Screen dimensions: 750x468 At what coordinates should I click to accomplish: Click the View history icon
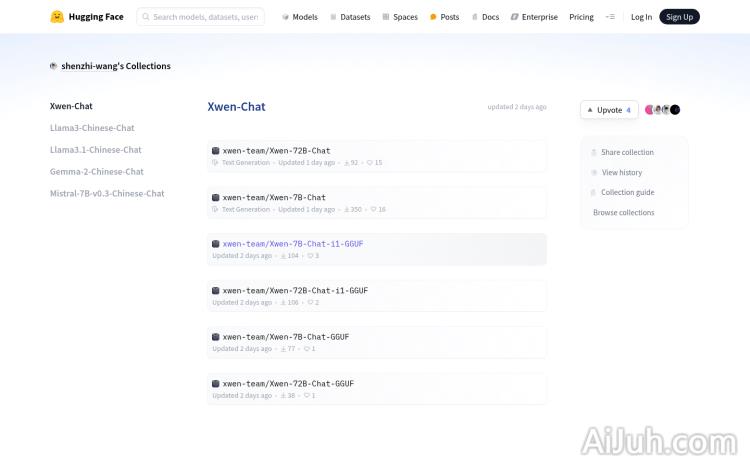(x=594, y=172)
